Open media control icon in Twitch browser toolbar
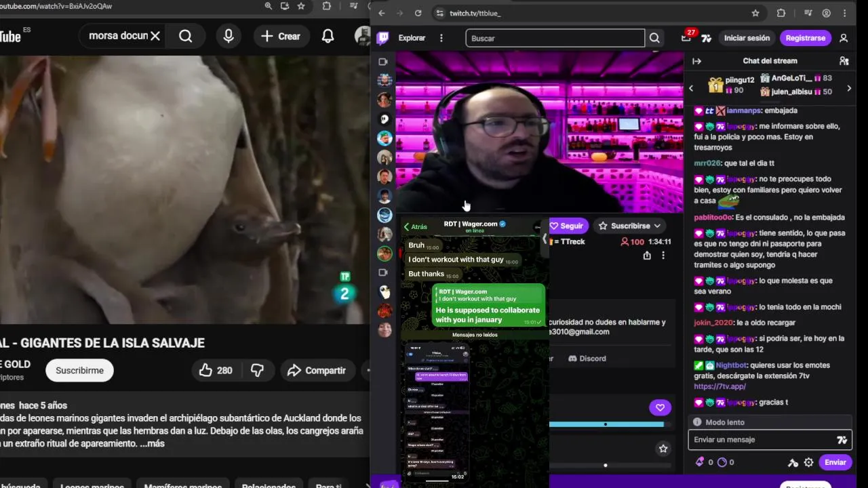 click(808, 13)
